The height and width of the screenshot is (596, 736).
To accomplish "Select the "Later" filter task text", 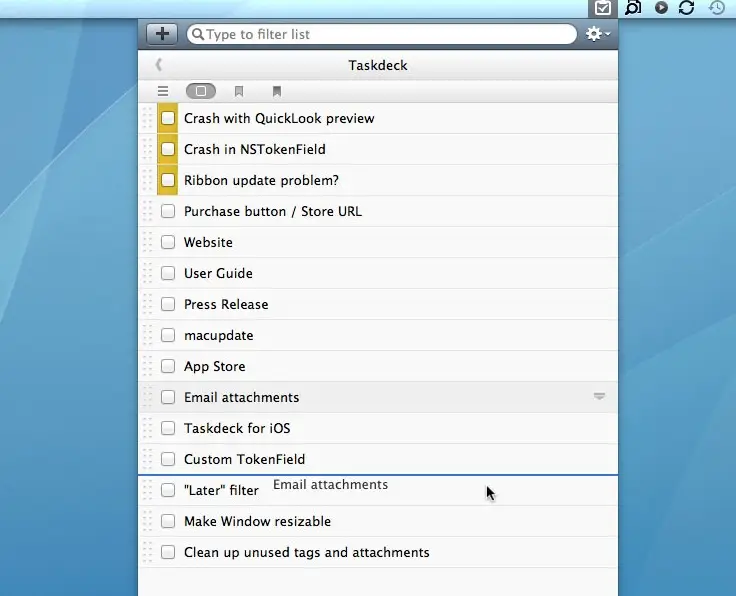I will coord(221,490).
